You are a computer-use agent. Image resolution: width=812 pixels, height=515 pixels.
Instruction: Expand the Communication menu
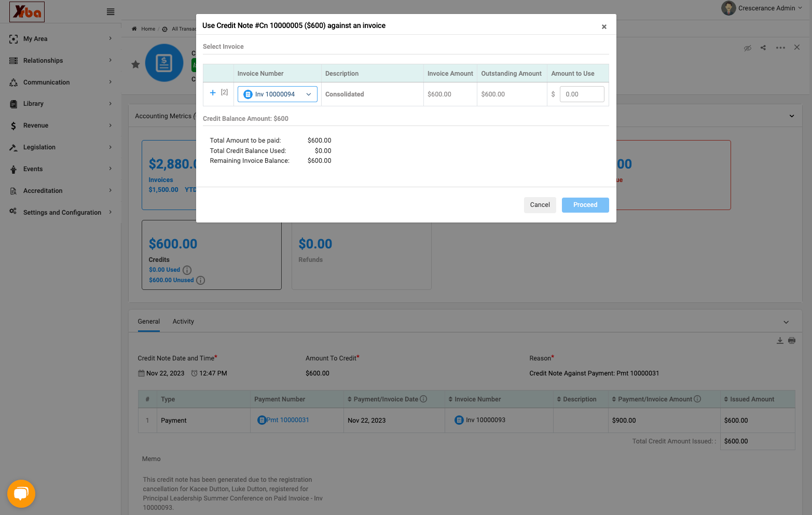[x=60, y=82]
